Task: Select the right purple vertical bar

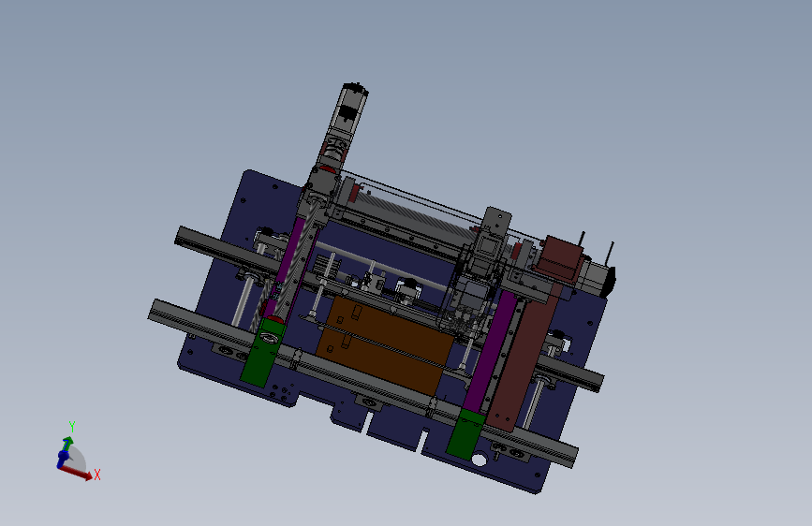Action: [490, 352]
